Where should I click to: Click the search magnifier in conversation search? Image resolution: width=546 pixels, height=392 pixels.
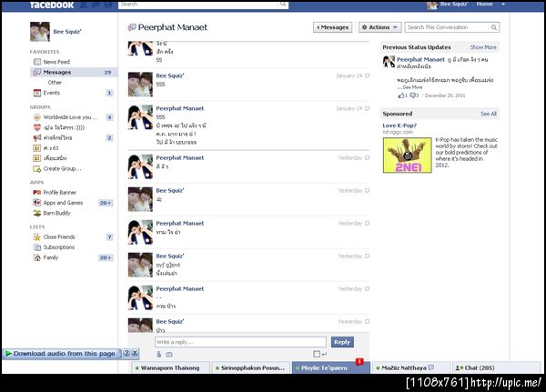click(x=494, y=27)
